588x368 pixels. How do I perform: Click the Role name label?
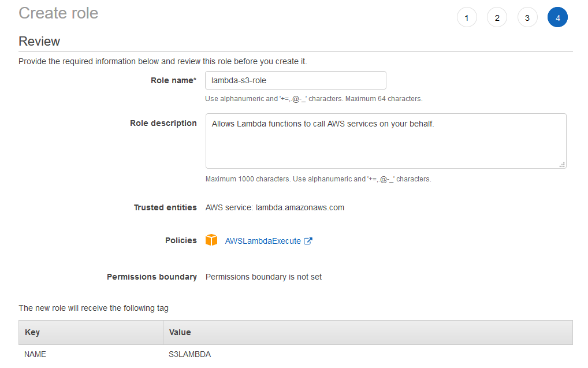pyautogui.click(x=173, y=80)
